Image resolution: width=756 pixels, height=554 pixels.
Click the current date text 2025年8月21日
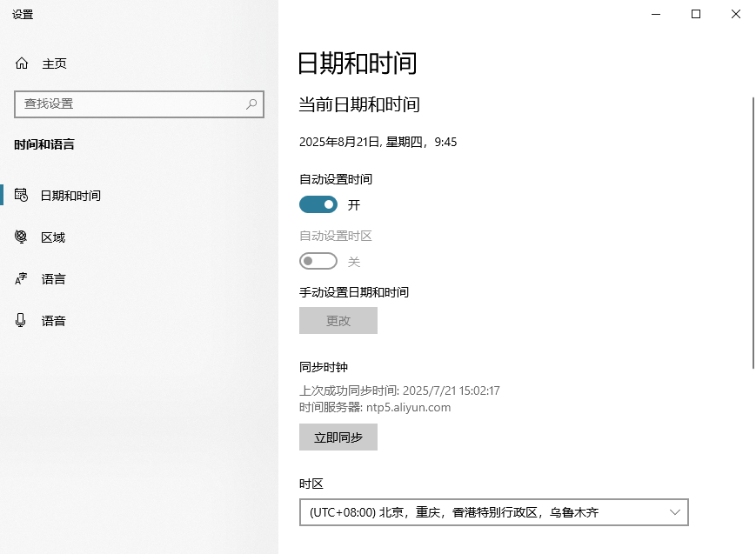point(340,142)
